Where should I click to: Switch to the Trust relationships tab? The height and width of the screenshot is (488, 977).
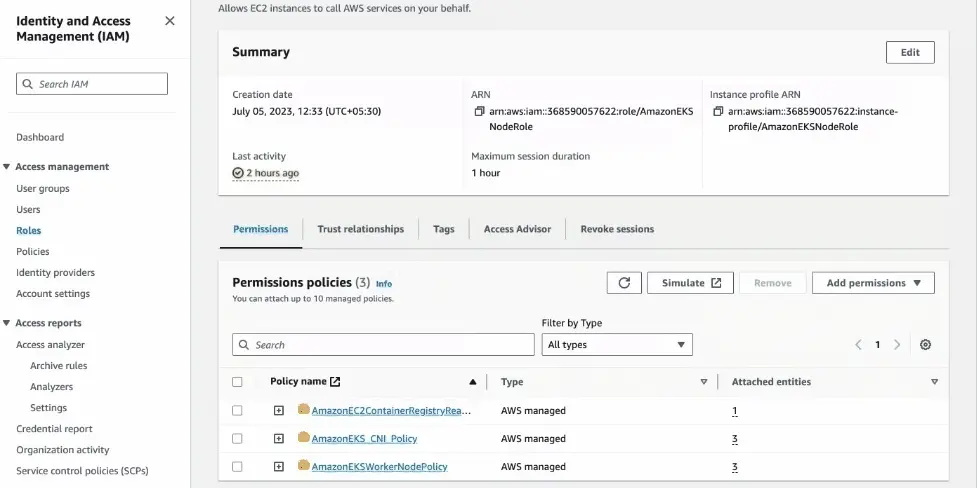360,229
